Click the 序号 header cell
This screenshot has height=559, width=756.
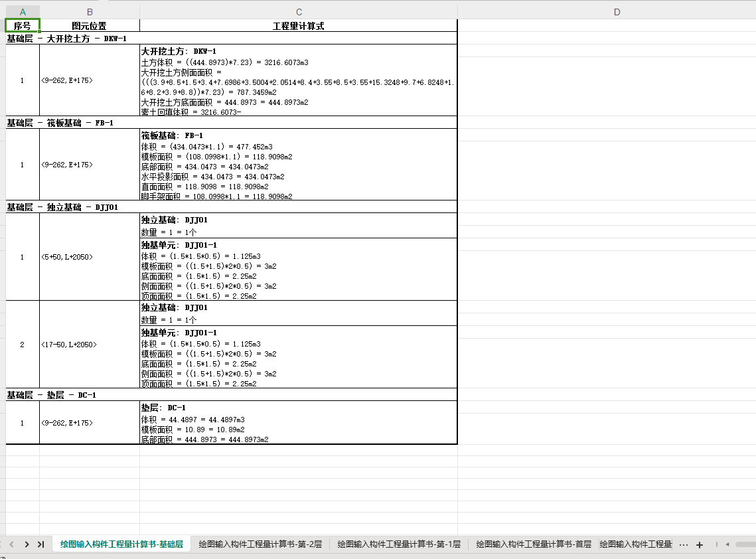23,26
